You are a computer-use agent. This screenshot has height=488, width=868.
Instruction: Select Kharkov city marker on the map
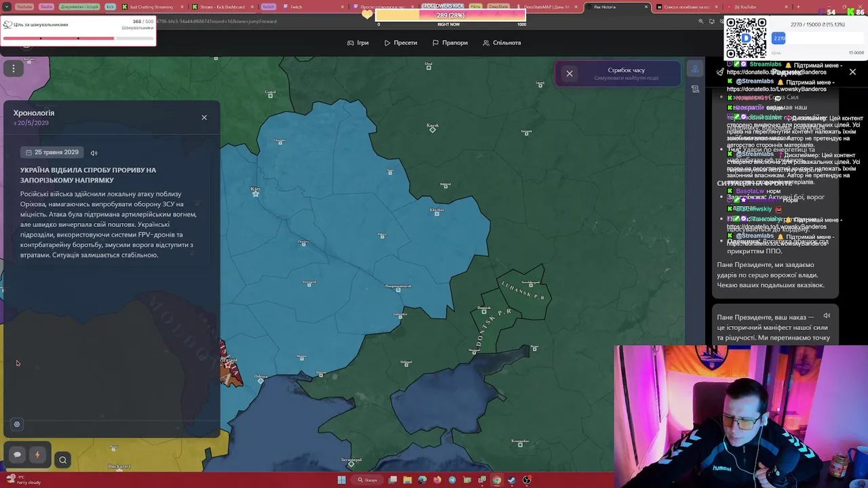(437, 213)
